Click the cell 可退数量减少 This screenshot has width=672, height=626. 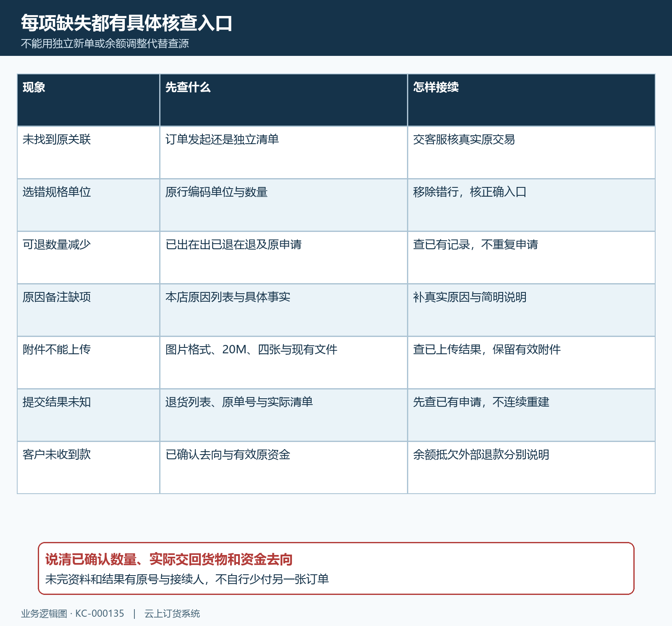click(88, 258)
